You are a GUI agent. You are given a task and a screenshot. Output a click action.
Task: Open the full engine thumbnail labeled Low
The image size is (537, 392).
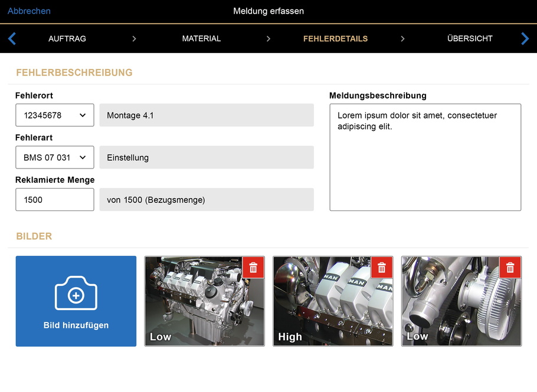point(204,301)
